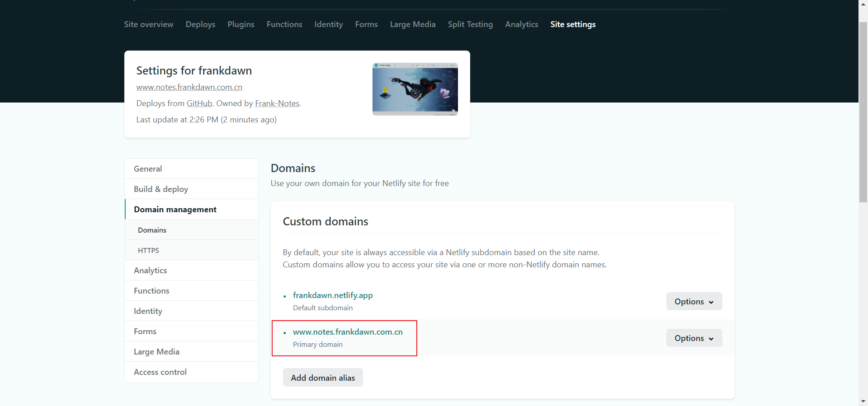868x406 pixels.
Task: Switch to the Split Testing tab
Action: [471, 24]
